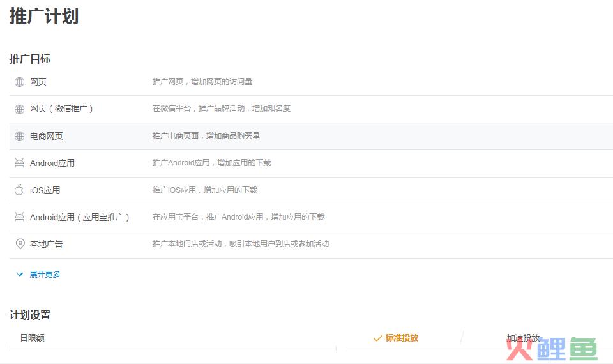Click the 推广目标 section heading

tap(30, 59)
